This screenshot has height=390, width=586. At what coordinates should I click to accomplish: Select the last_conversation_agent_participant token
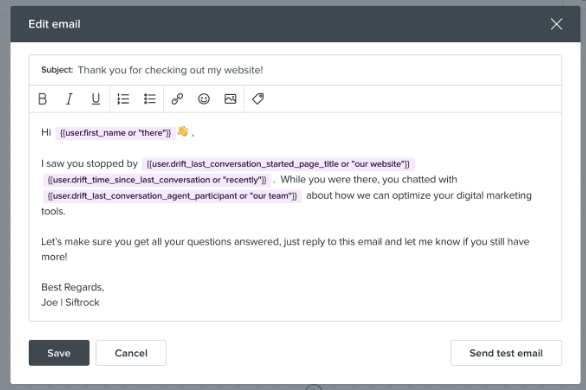[x=172, y=196]
